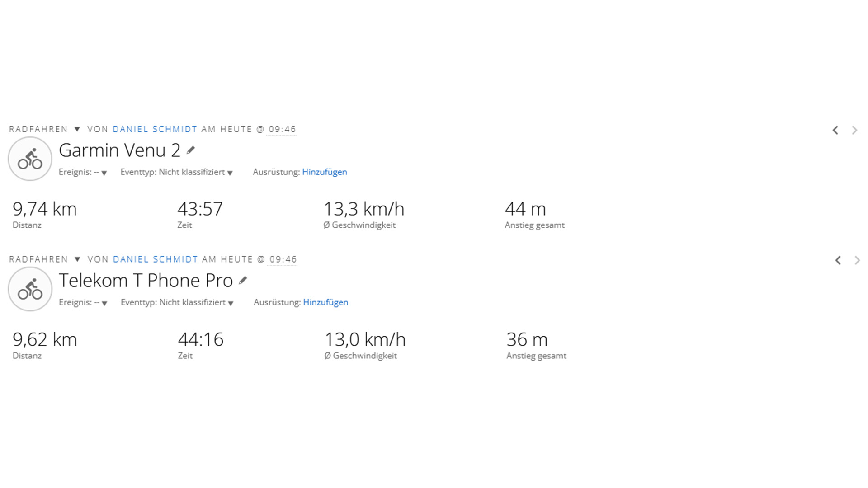The height and width of the screenshot is (488, 868).
Task: Go to next activity from Garmin Venu 2
Action: point(854,130)
